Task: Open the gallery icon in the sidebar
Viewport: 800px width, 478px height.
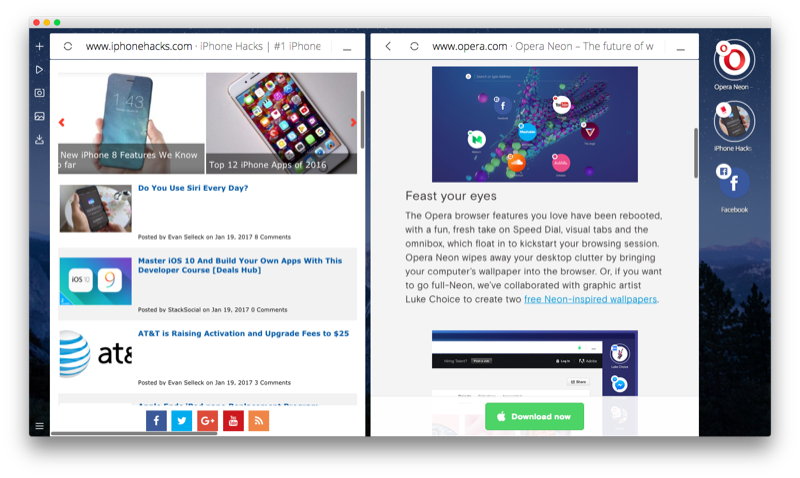Action: 39,116
